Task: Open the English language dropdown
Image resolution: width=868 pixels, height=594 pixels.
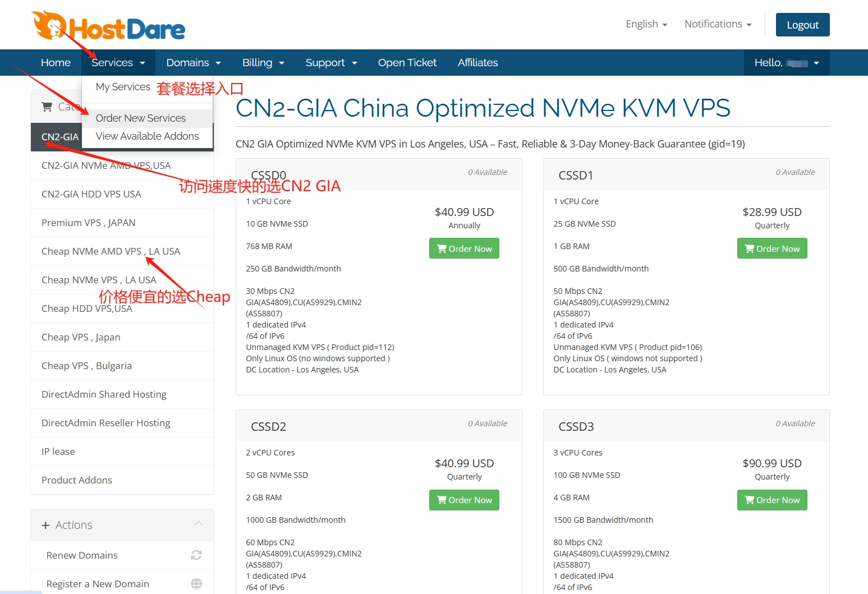Action: (x=646, y=24)
